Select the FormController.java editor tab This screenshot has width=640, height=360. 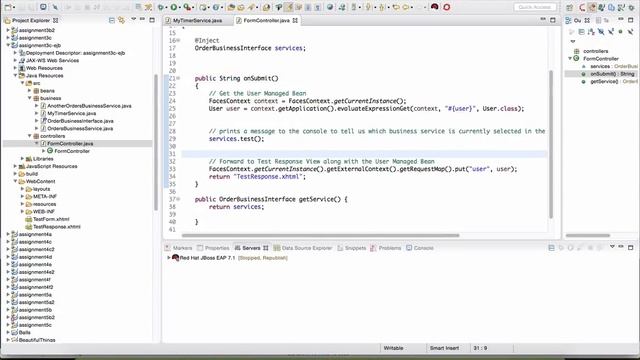click(267, 20)
